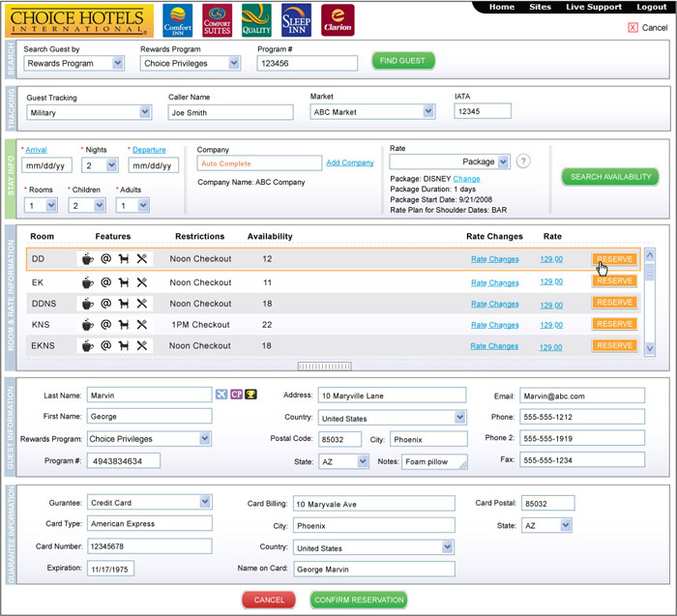Click the Program # input field in Search
Image resolution: width=677 pixels, height=616 pixels.
pos(308,63)
